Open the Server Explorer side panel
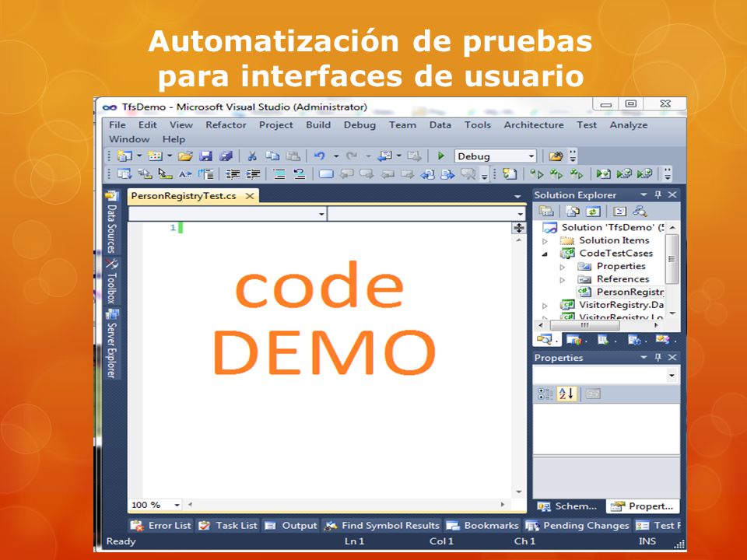 [112, 344]
